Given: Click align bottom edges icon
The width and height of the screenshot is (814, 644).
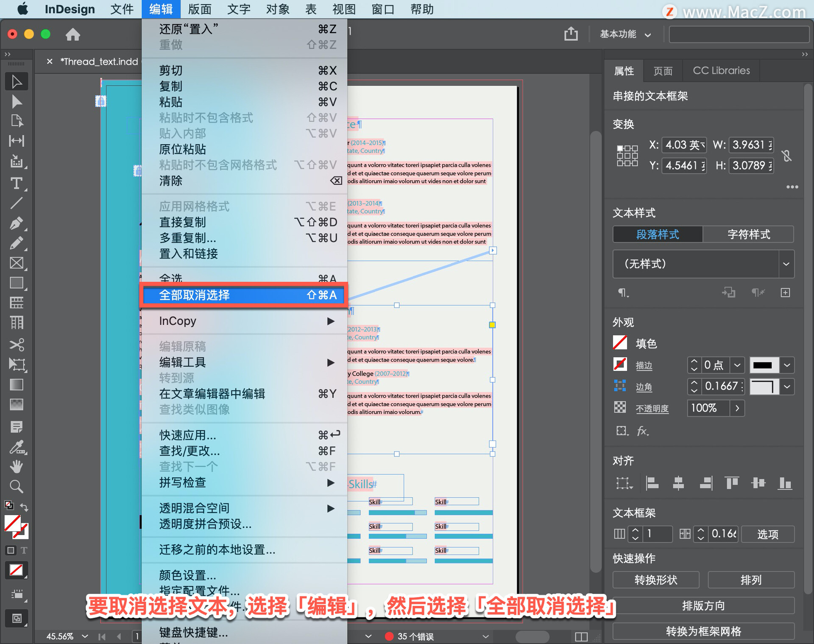Looking at the screenshot, I should tap(785, 483).
